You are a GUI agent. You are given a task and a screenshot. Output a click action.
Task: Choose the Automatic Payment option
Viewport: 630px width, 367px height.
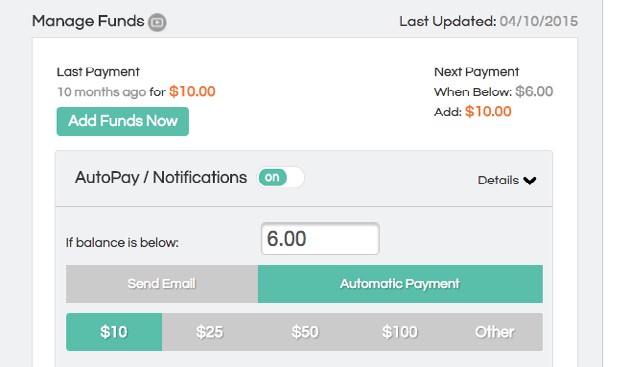400,284
